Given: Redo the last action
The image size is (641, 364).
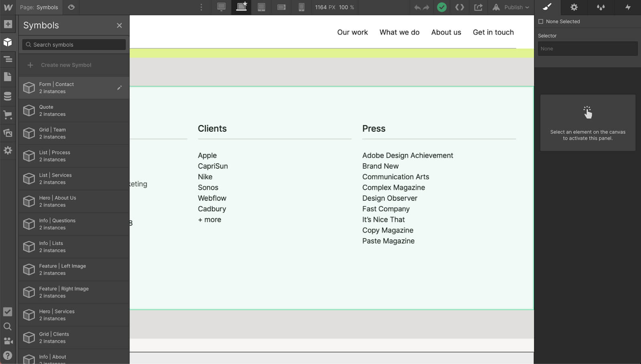Looking at the screenshot, I should pos(426,7).
